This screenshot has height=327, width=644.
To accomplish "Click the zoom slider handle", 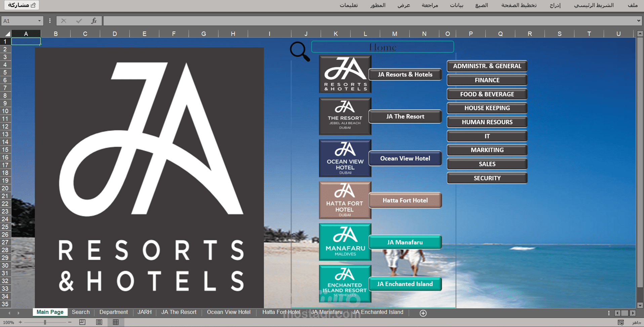I will 45,322.
